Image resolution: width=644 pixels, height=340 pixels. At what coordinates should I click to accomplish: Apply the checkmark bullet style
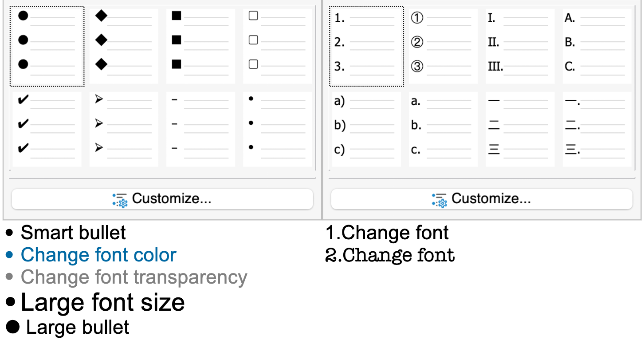tap(47, 129)
